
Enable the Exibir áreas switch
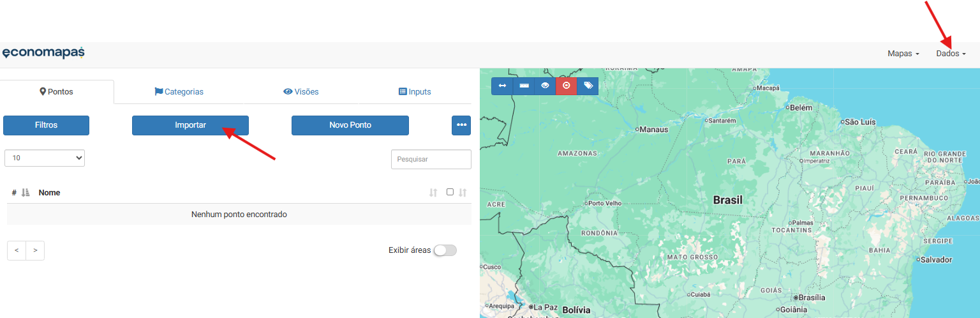click(x=445, y=250)
